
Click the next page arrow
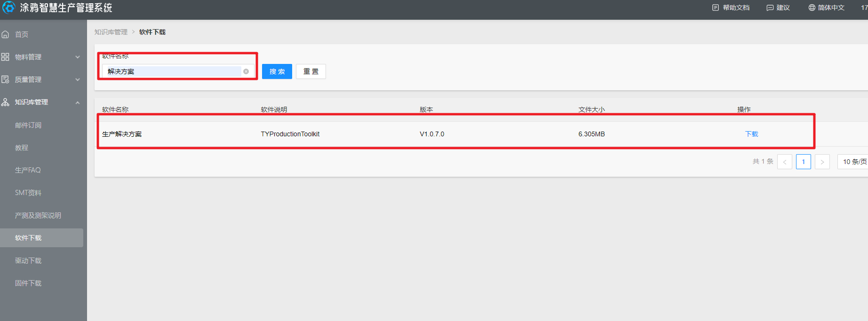tap(822, 162)
